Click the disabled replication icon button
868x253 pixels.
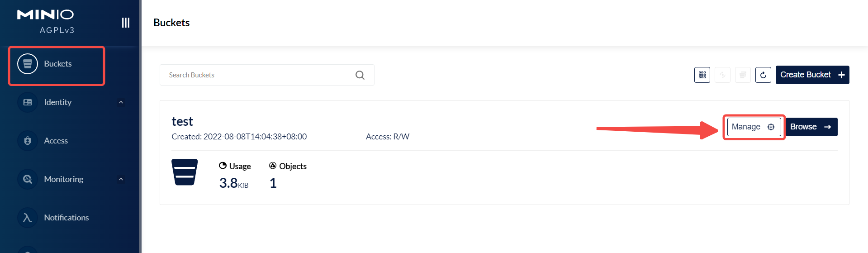pos(722,75)
